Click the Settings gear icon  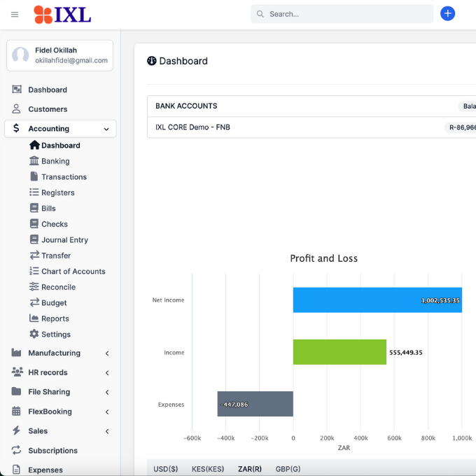coord(34,335)
